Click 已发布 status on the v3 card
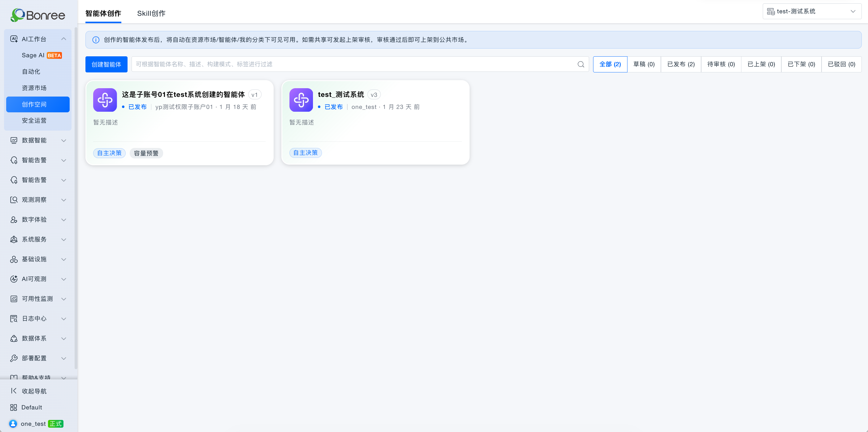Image resolution: width=868 pixels, height=432 pixels. click(334, 107)
